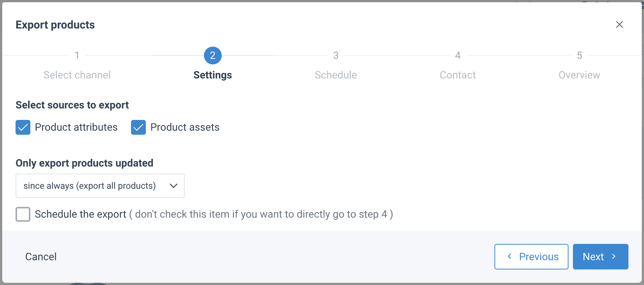Uncheck the Product attributes checkbox
The width and height of the screenshot is (644, 285).
pyautogui.click(x=23, y=127)
